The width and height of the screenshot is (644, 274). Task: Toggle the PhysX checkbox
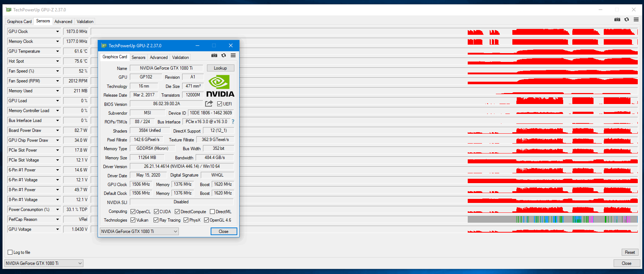[186, 220]
